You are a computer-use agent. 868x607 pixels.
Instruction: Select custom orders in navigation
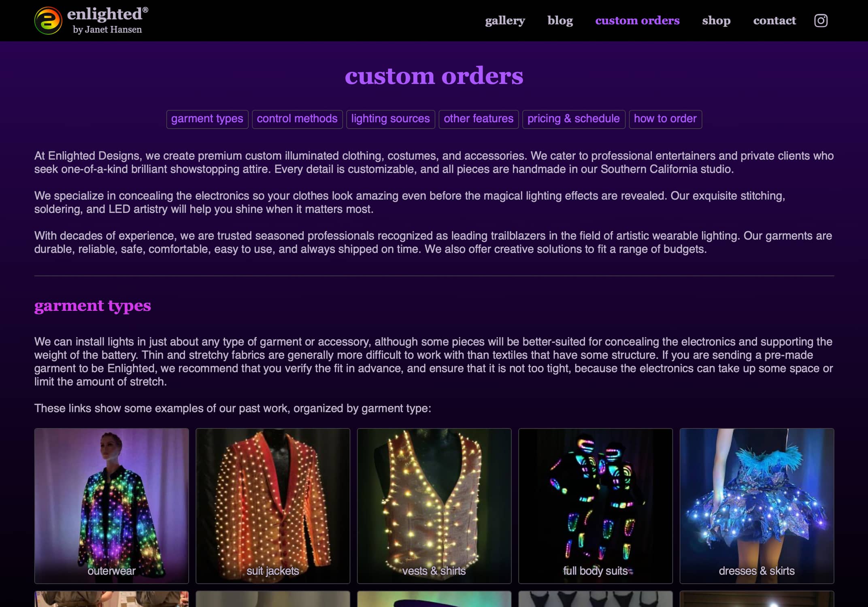tap(637, 21)
